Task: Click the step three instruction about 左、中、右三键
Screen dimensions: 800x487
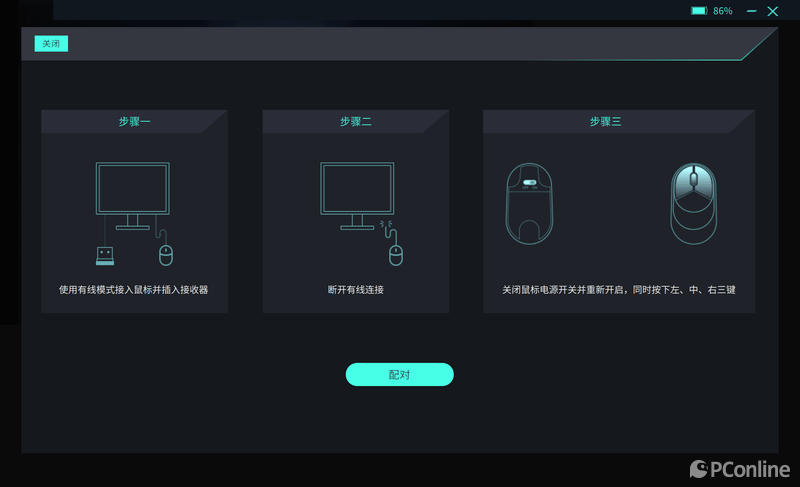Action: [x=619, y=290]
